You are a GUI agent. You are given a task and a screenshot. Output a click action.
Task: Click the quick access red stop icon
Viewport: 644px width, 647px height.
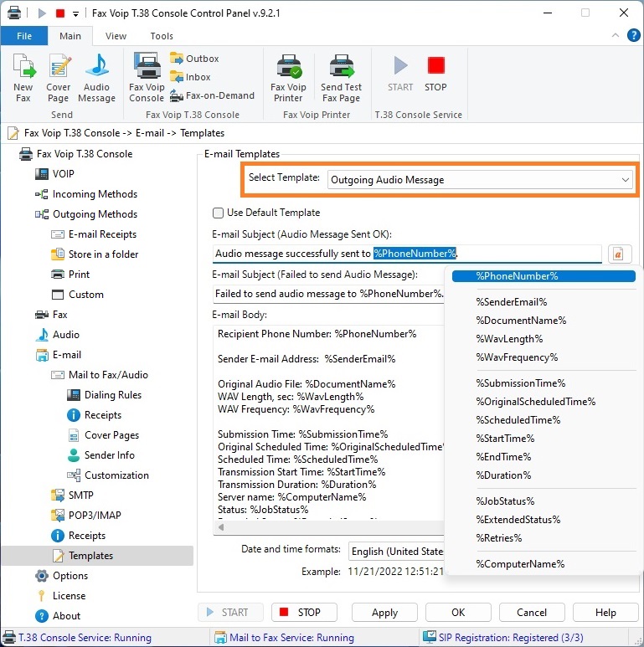[x=60, y=13]
